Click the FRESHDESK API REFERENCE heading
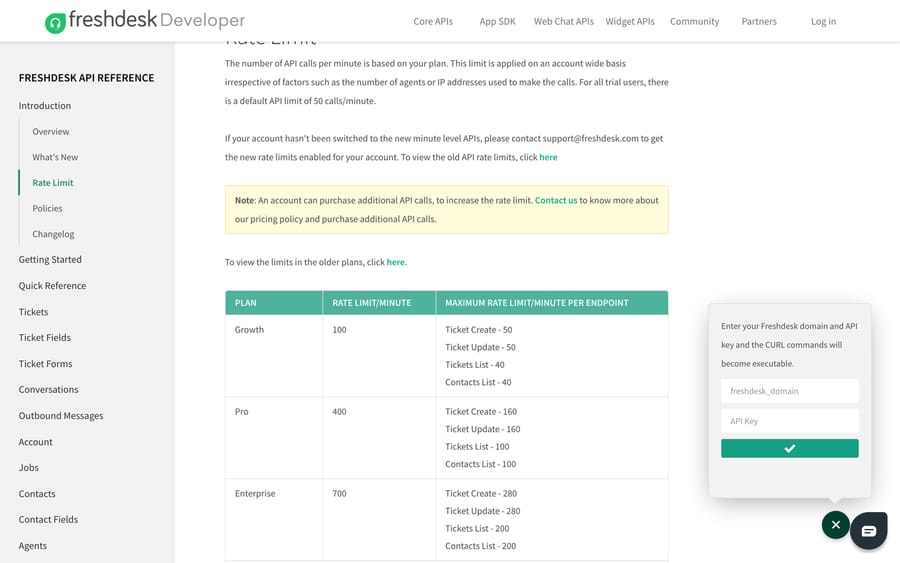The height and width of the screenshot is (563, 900). point(86,78)
